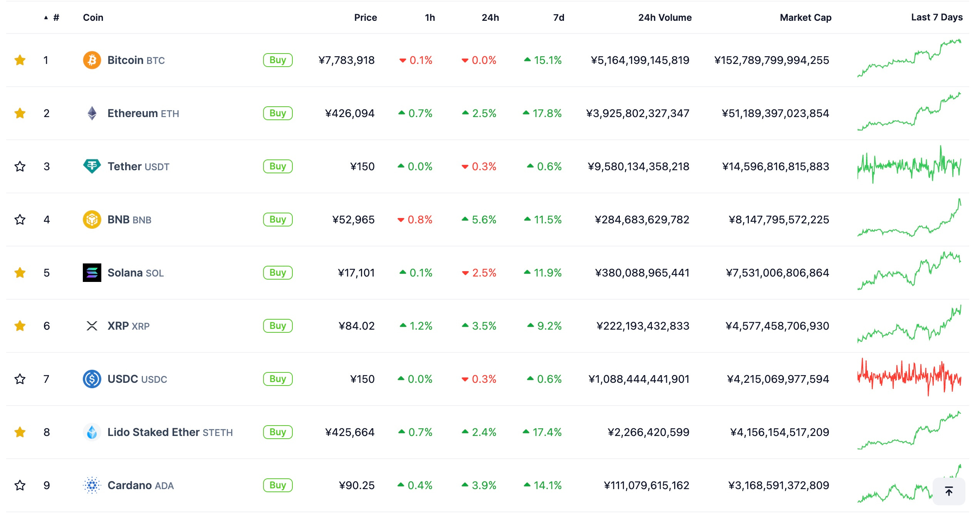This screenshot has width=980, height=513.
Task: Click Buy button for BNB
Action: [278, 220]
